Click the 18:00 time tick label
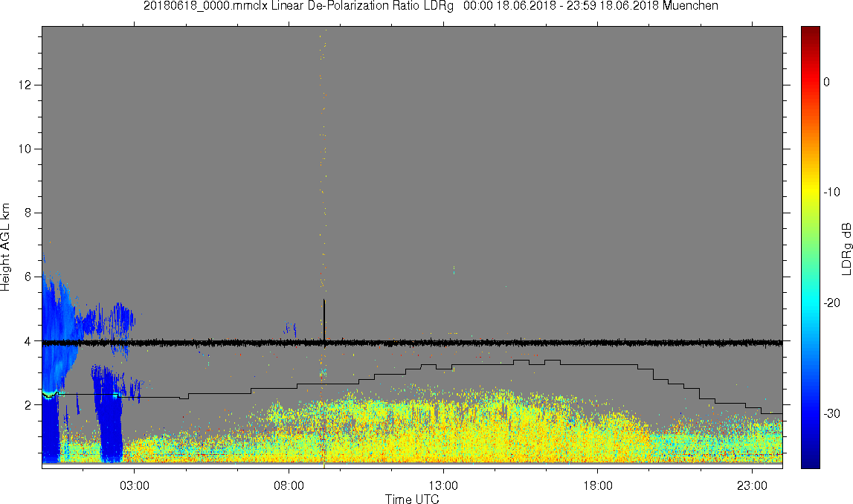 pos(598,485)
